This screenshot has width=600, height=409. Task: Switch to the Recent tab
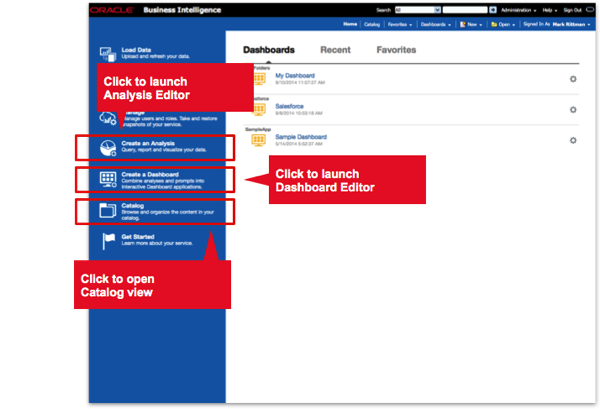point(335,50)
